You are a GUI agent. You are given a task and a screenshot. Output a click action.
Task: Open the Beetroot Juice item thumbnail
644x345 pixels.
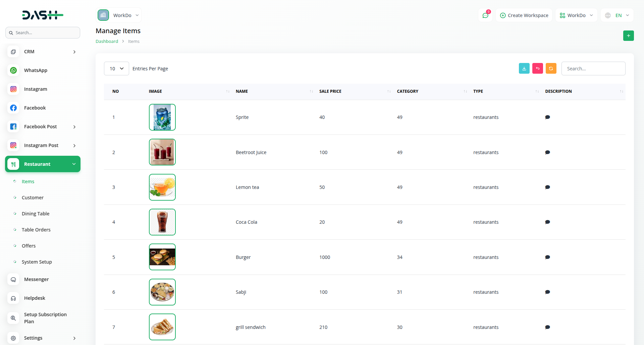[162, 152]
